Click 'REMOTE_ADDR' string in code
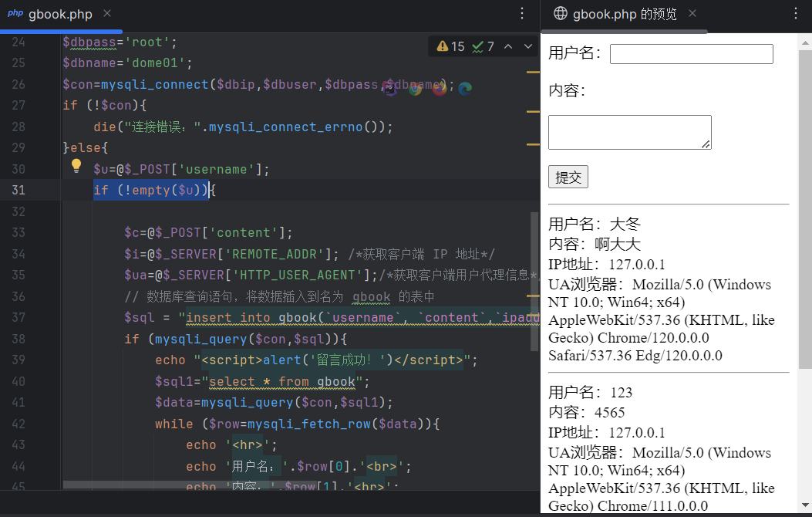The image size is (812, 517). (x=274, y=254)
